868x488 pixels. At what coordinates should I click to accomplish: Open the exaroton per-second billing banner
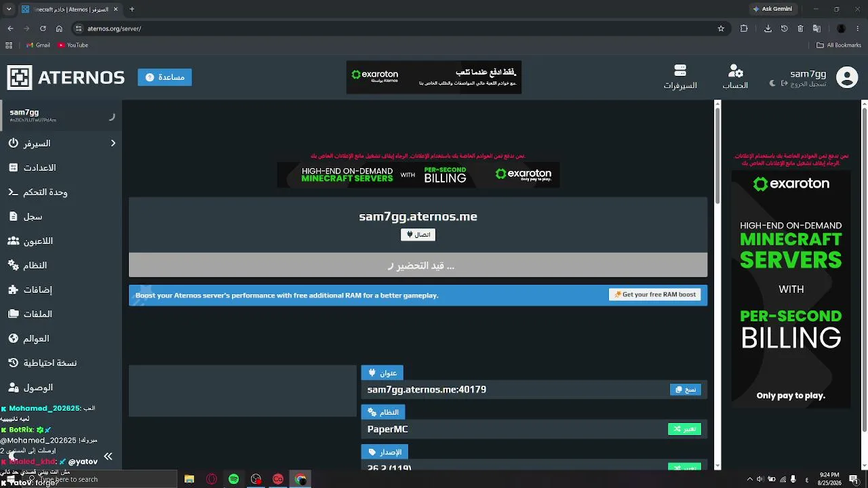click(x=418, y=175)
